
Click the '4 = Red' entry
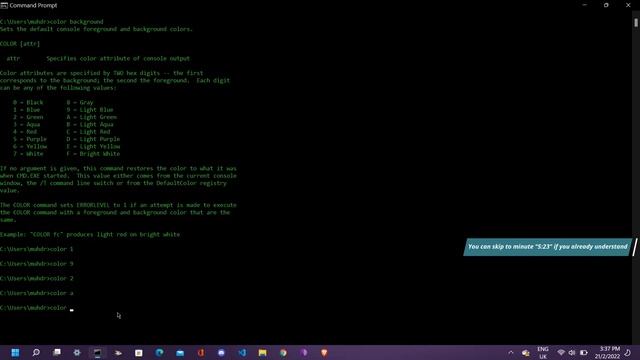coord(25,132)
